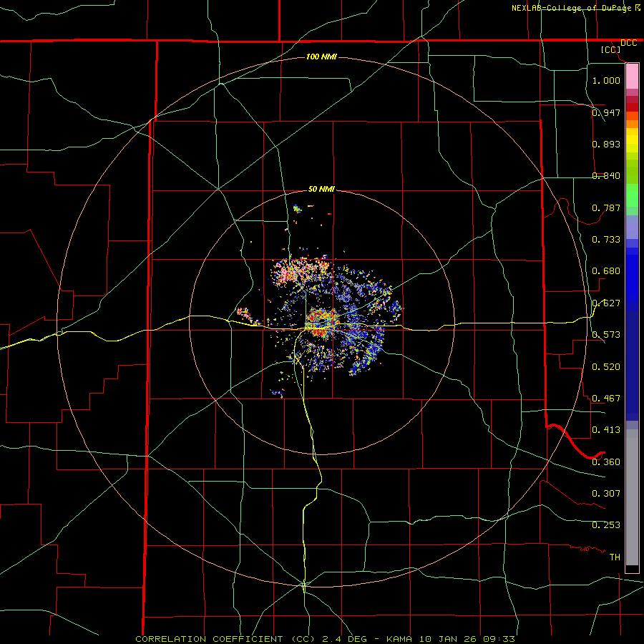This screenshot has width=644, height=644.
Task: Click the 0.840 scale value
Action: (606, 176)
